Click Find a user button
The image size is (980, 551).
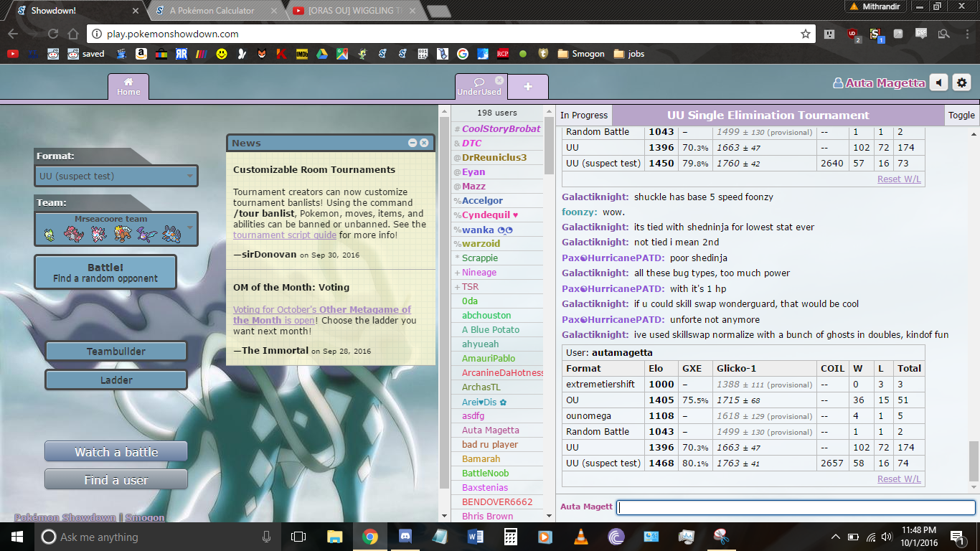click(x=116, y=480)
